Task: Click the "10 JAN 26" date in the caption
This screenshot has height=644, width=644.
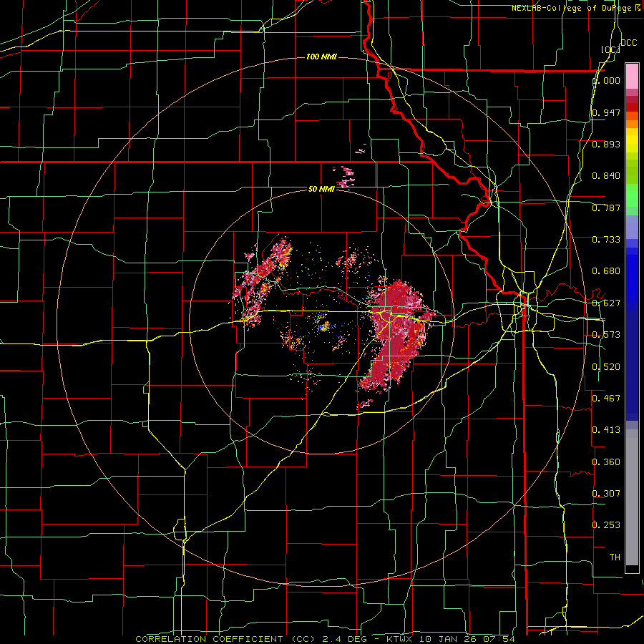Action: [447, 639]
